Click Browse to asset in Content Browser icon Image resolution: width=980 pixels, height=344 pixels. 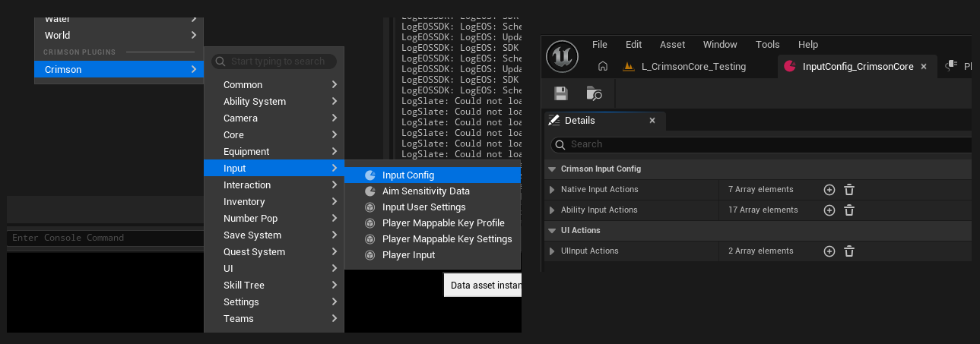click(x=595, y=93)
